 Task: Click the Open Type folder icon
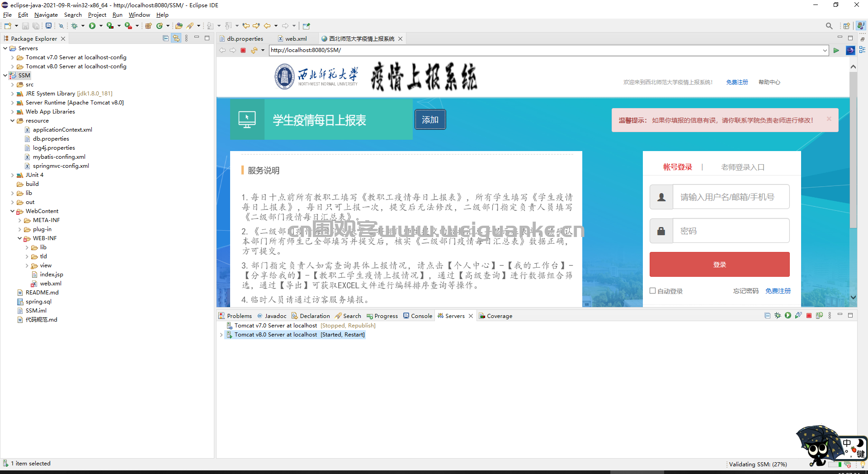(x=179, y=26)
